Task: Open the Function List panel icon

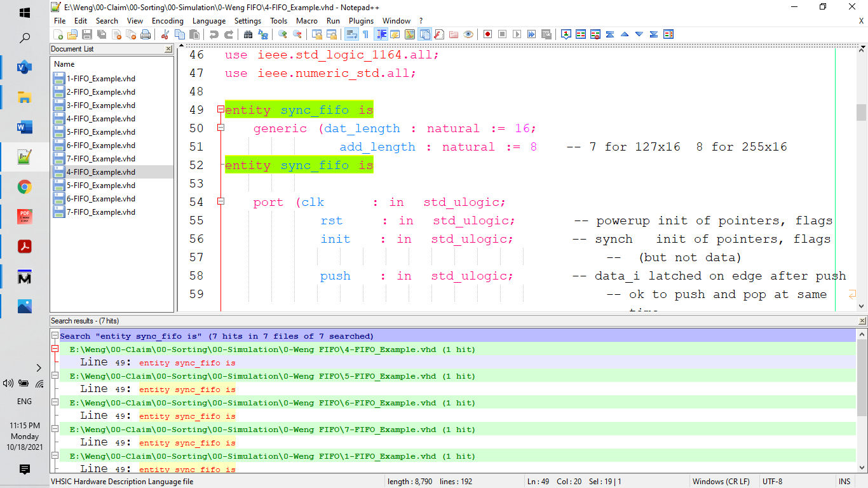Action: pyautogui.click(x=439, y=34)
